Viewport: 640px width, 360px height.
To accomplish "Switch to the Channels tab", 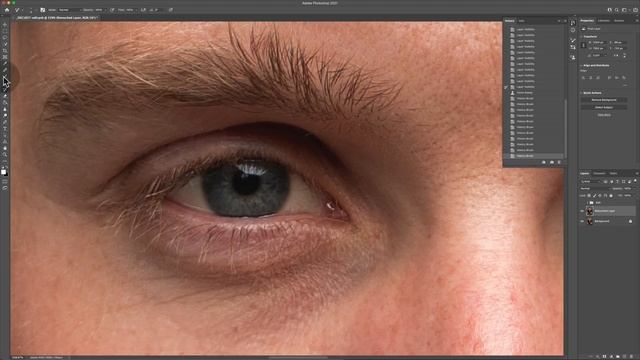I will [599, 173].
